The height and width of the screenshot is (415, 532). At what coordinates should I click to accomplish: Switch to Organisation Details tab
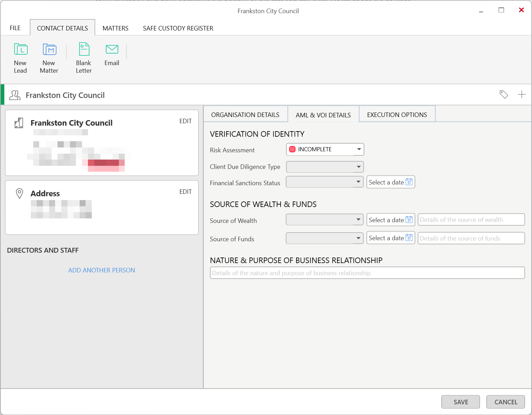point(245,115)
